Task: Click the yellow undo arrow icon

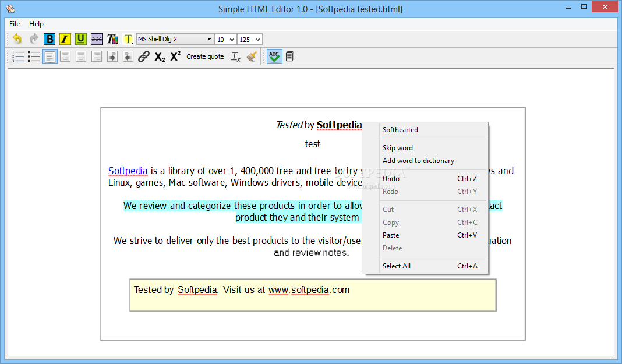Action: [17, 39]
